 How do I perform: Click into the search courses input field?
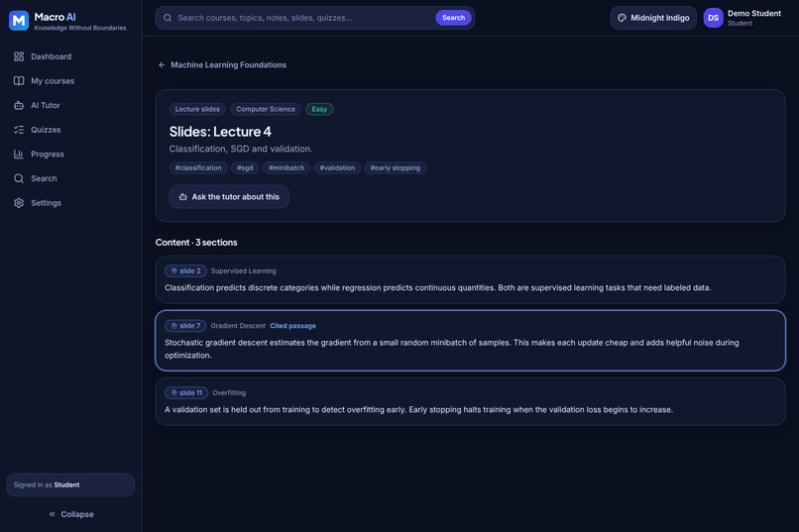pos(303,18)
